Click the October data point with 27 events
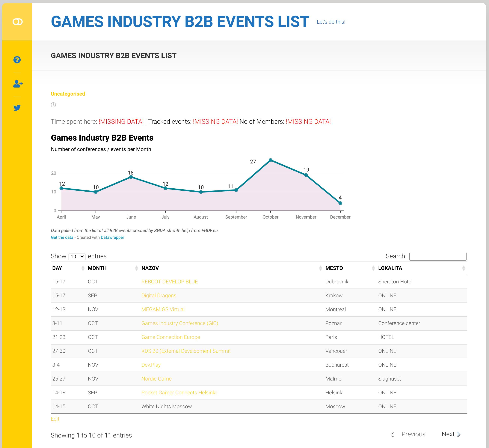Image resolution: width=489 pixels, height=448 pixels. click(x=271, y=160)
